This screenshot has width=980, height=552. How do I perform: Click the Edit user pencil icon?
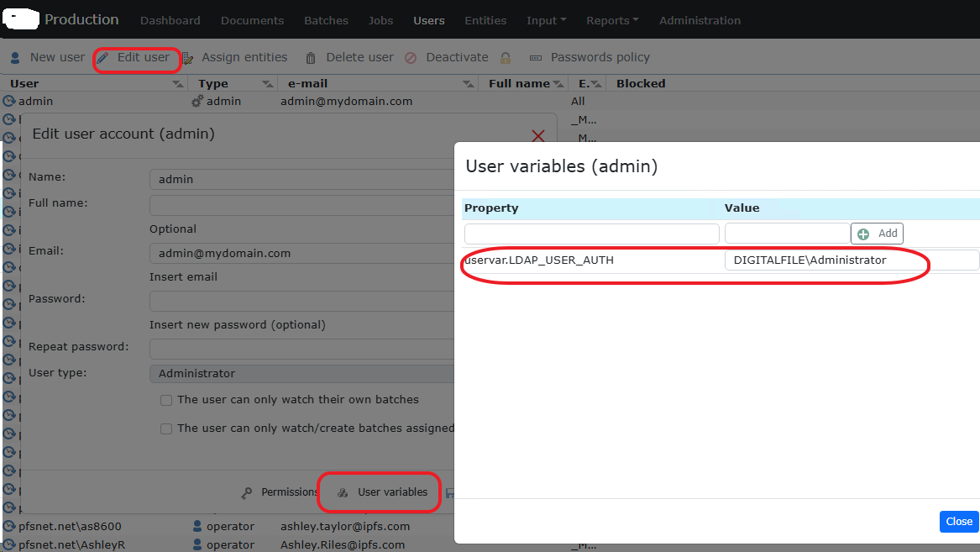(103, 58)
